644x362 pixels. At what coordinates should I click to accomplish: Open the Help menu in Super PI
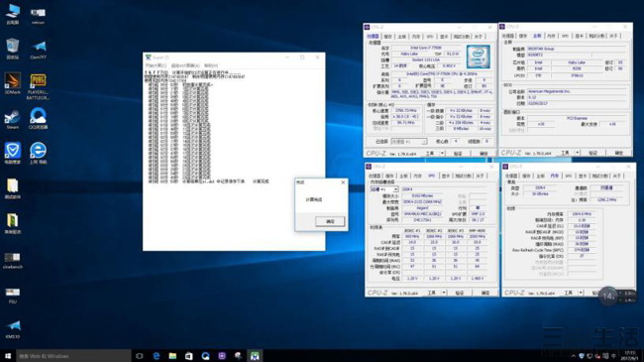point(211,65)
